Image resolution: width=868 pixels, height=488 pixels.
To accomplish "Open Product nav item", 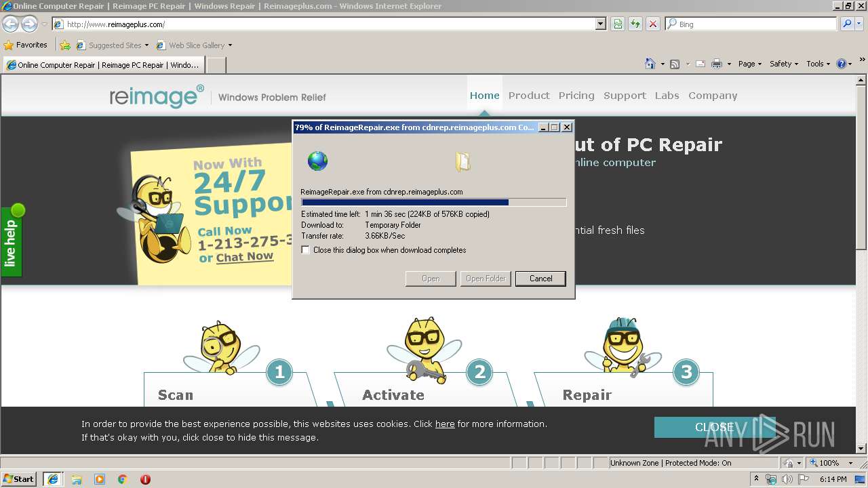I will click(x=529, y=96).
